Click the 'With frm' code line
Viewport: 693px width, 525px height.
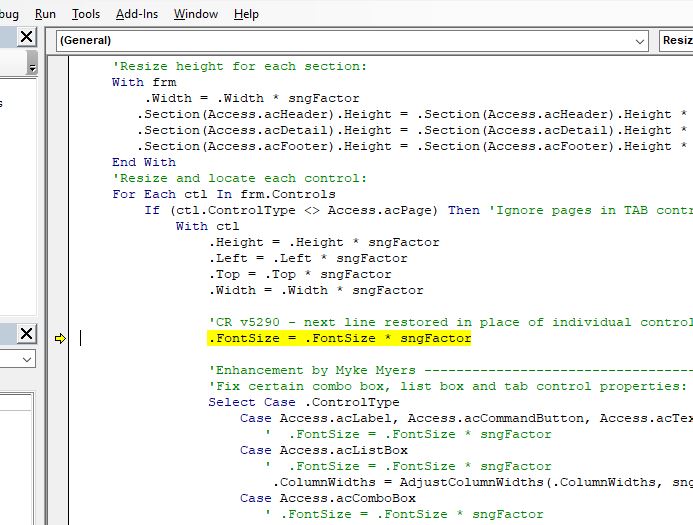click(144, 82)
